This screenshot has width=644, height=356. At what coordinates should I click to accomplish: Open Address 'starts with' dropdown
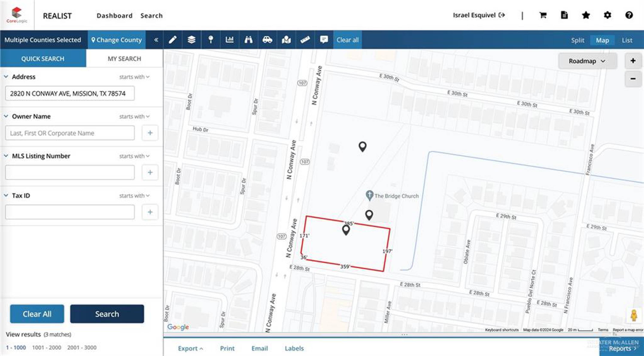pyautogui.click(x=134, y=77)
